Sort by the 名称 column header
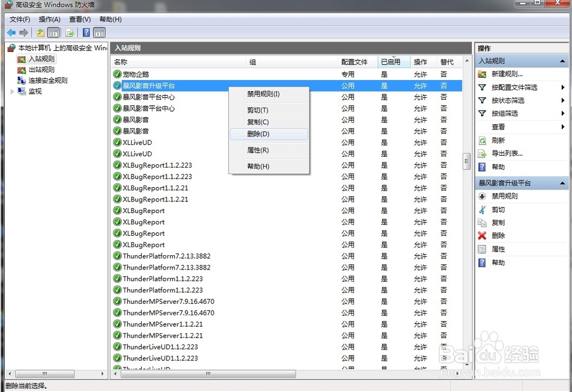Image resolution: width=572 pixels, height=392 pixels. click(178, 62)
